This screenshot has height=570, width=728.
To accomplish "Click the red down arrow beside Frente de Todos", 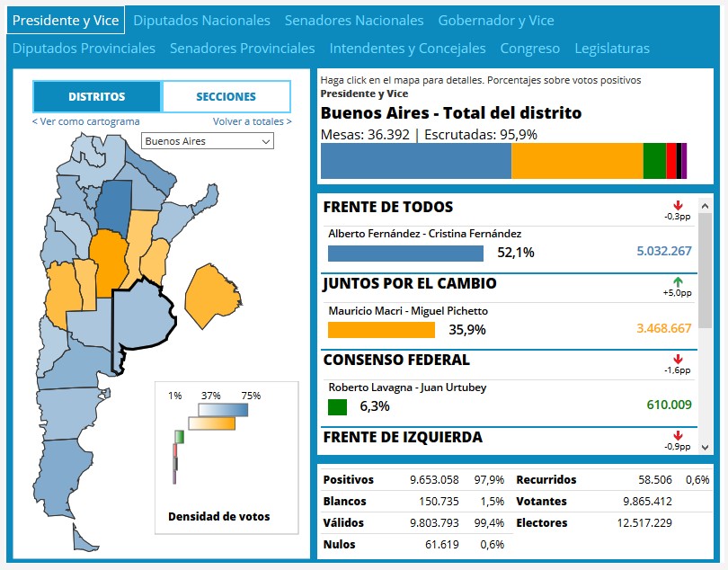I will (678, 206).
